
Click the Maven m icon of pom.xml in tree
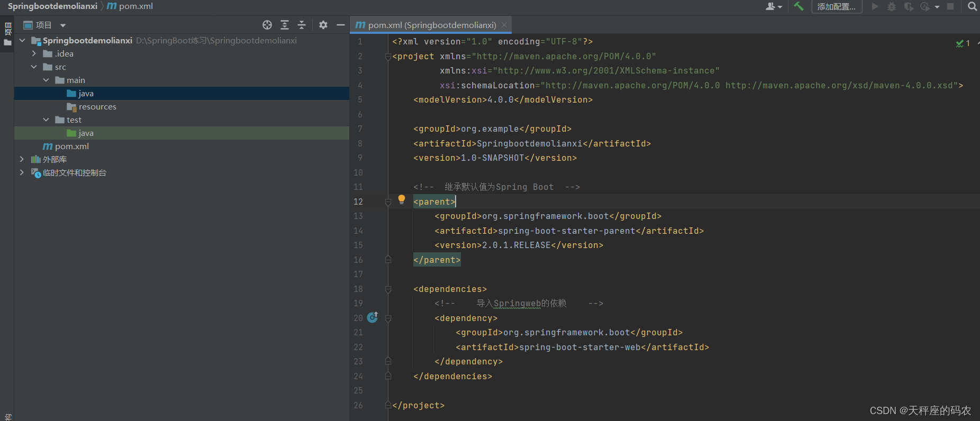pyautogui.click(x=48, y=147)
